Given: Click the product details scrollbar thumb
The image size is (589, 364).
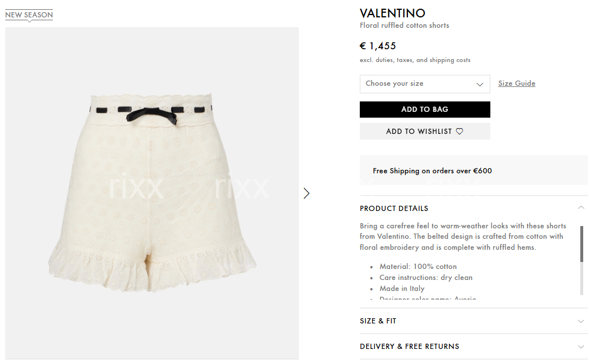Looking at the screenshot, I should 582,244.
